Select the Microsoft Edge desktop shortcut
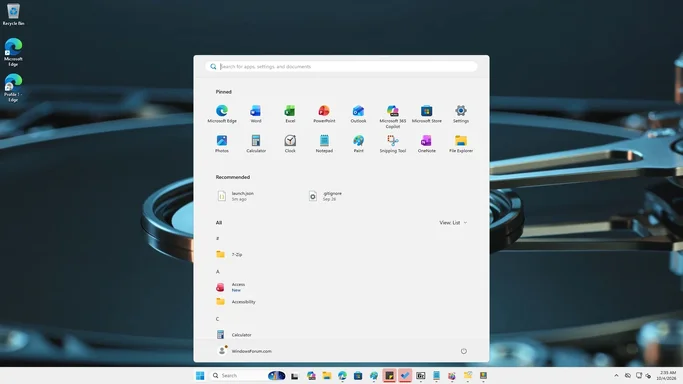The image size is (683, 384). tap(14, 52)
